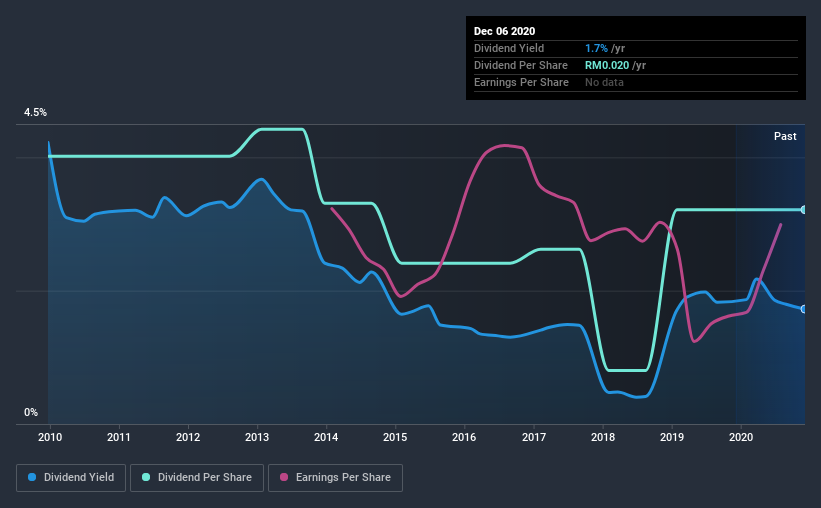Click the teal Dividend Per Share end-point marker
Image resolution: width=821 pixels, height=508 pixels.
tap(804, 209)
